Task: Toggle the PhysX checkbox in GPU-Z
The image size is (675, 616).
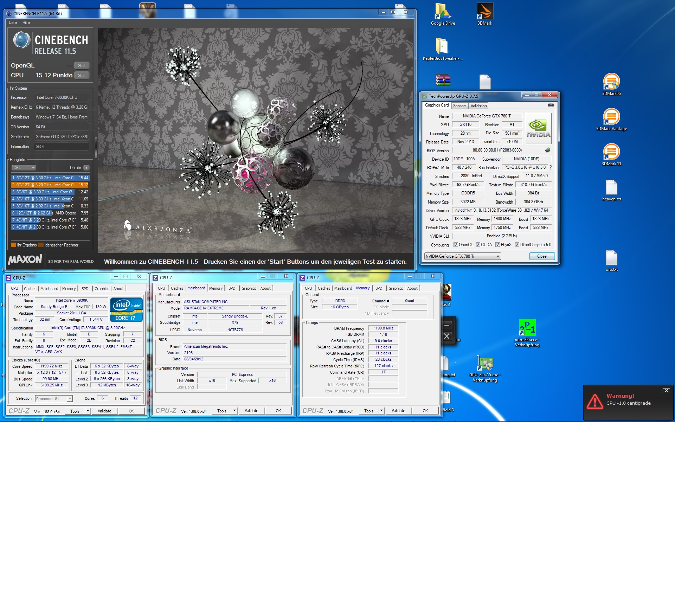Action: tap(497, 245)
